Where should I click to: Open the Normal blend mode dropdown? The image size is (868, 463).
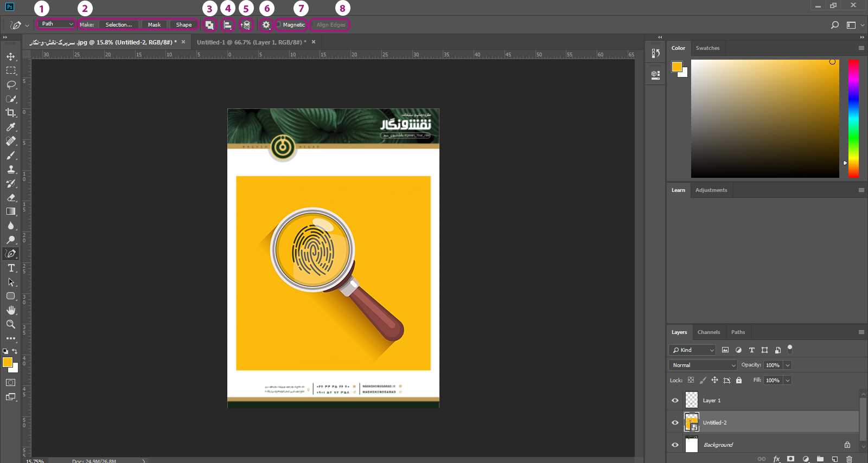click(x=703, y=365)
